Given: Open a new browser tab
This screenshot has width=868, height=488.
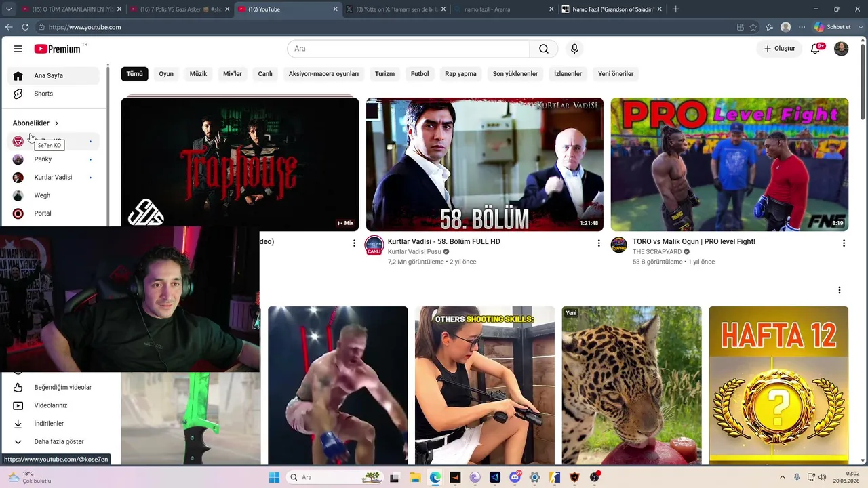Looking at the screenshot, I should pos(675,9).
